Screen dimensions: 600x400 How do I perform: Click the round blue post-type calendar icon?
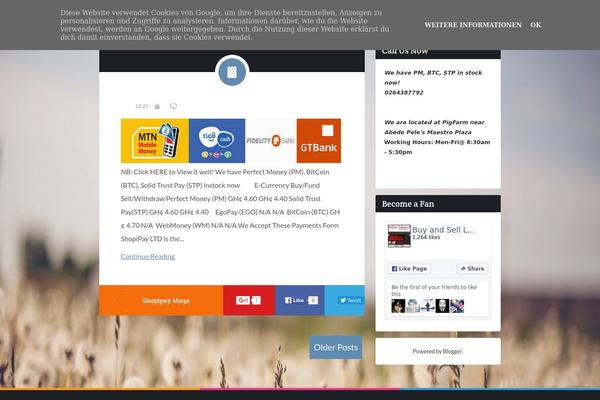tap(232, 72)
